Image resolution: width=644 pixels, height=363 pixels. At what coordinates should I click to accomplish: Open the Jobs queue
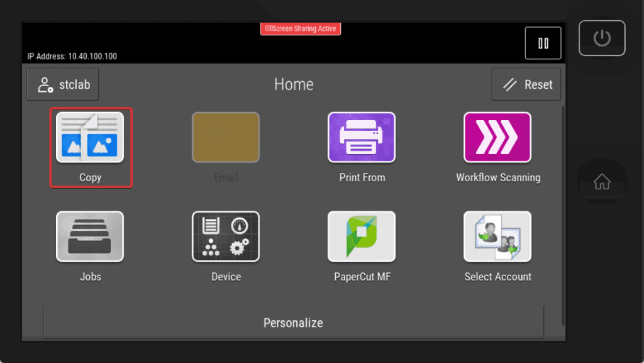[x=90, y=237]
